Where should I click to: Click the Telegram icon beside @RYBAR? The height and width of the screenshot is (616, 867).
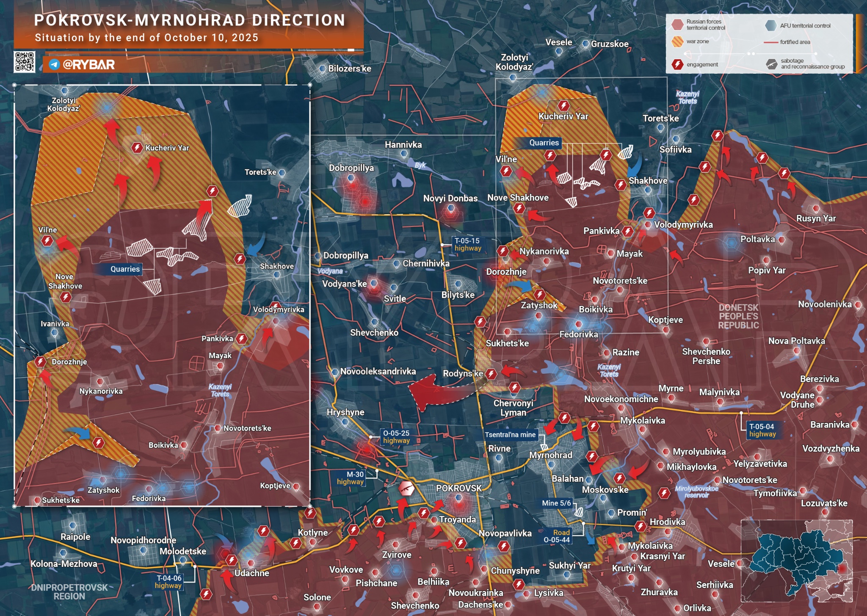point(54,64)
